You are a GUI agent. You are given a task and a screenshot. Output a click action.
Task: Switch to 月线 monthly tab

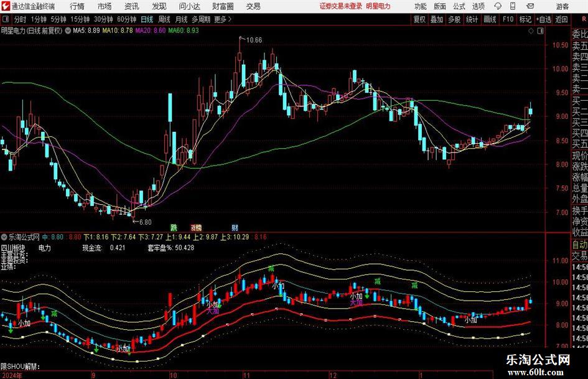tap(181, 19)
